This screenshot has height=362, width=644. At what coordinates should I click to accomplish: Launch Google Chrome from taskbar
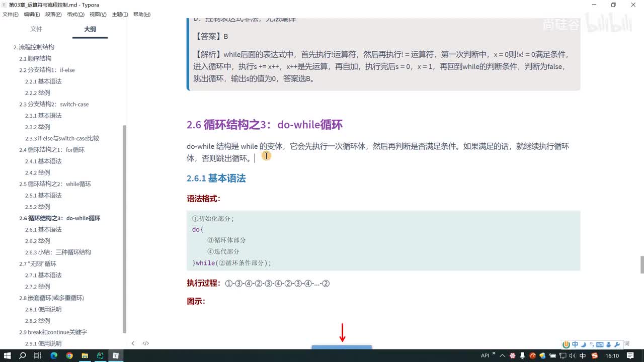point(69,355)
